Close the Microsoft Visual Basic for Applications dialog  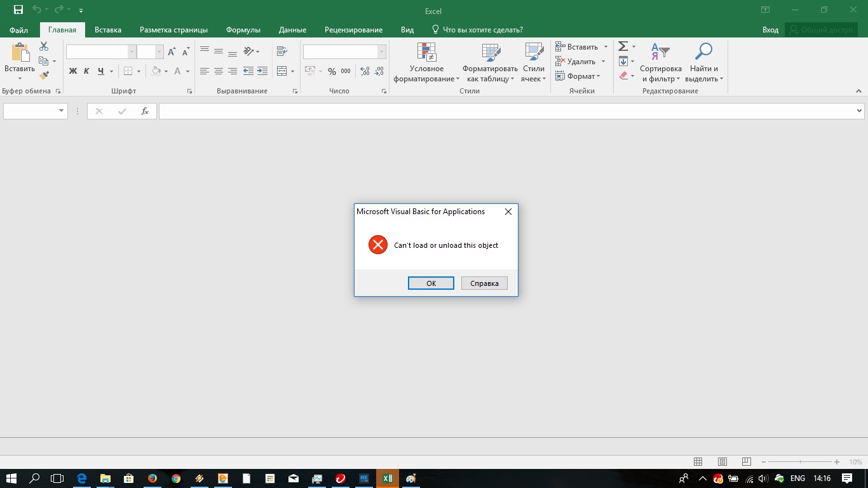coord(508,212)
